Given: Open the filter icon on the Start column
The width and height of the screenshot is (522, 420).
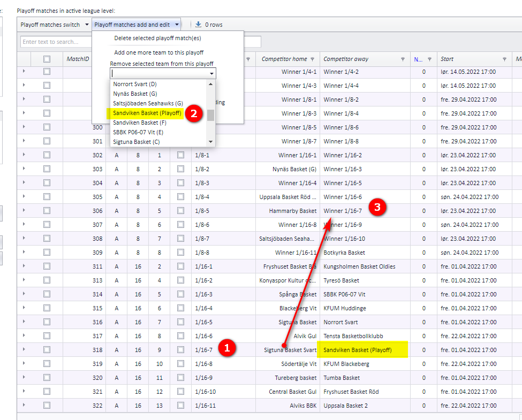Looking at the screenshot, I should [505, 59].
